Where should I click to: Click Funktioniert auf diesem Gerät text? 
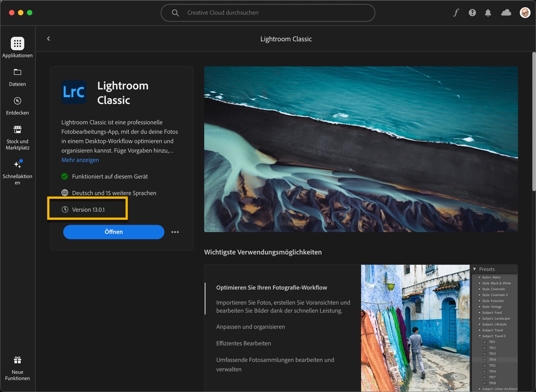tap(110, 176)
